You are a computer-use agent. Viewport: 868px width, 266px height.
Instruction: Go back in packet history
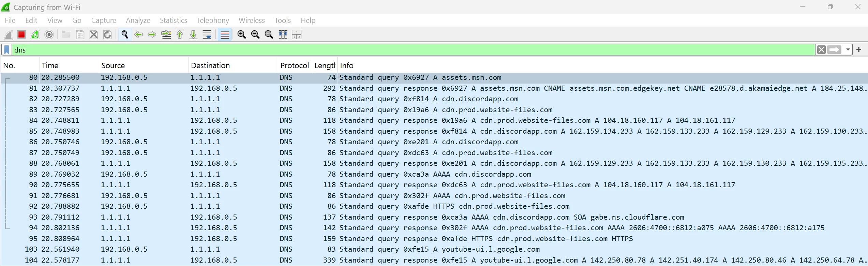pyautogui.click(x=138, y=34)
